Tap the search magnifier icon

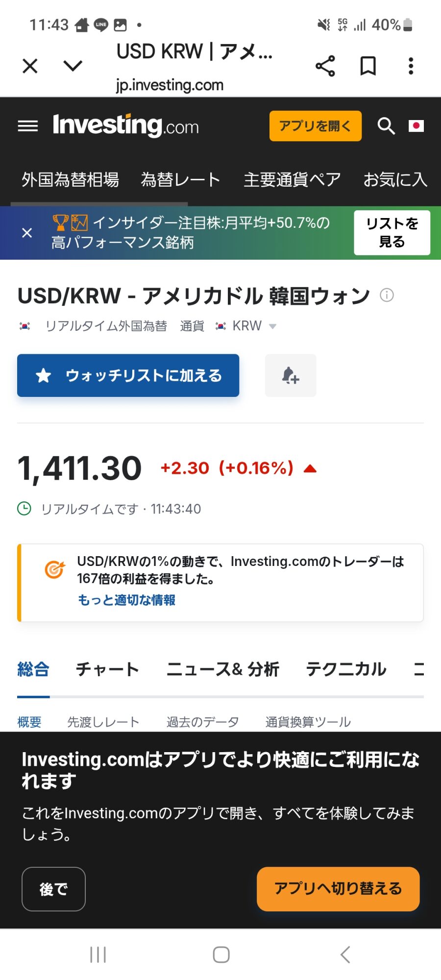386,126
